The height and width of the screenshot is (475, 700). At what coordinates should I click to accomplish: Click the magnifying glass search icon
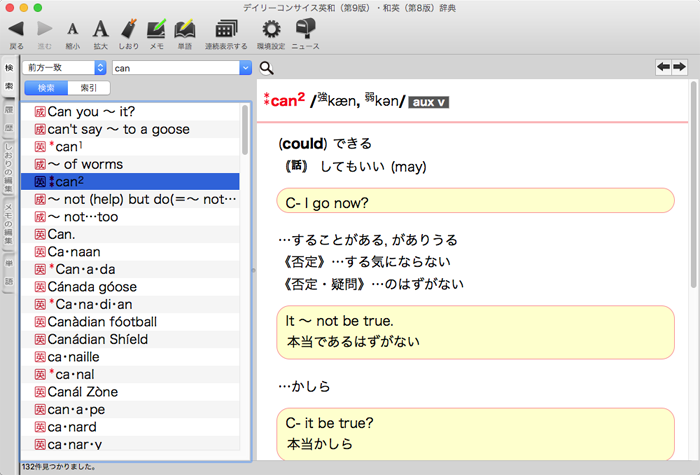pyautogui.click(x=267, y=68)
